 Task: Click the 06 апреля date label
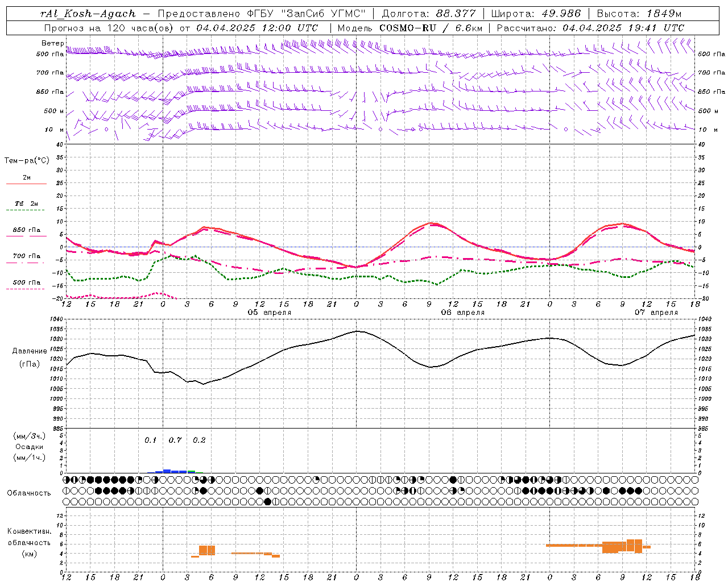click(x=463, y=313)
